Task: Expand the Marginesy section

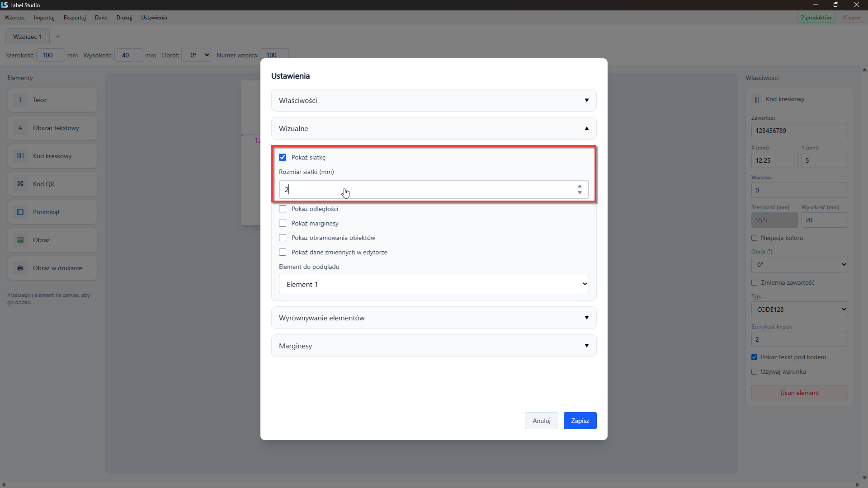Action: [x=434, y=346]
